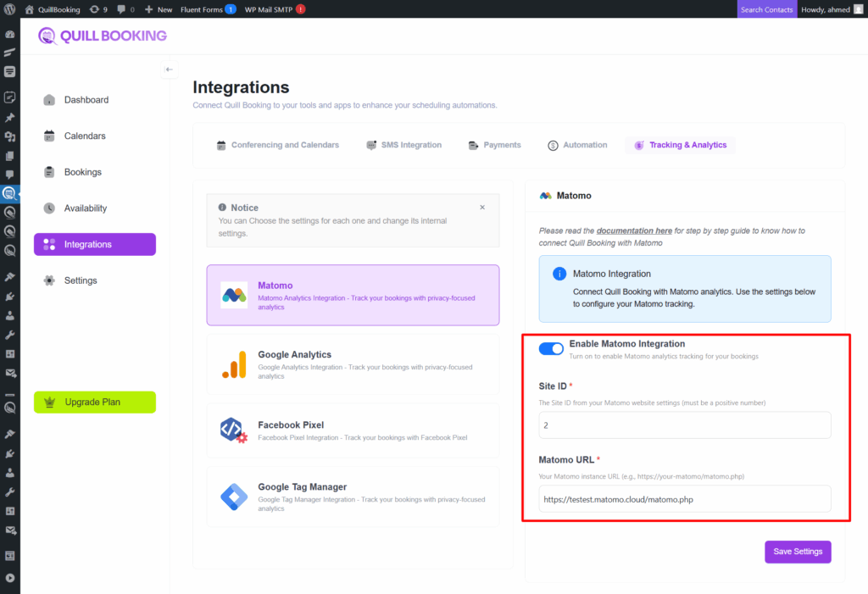Click the Save Settings button
Screen dimensions: 868x594
click(x=798, y=552)
